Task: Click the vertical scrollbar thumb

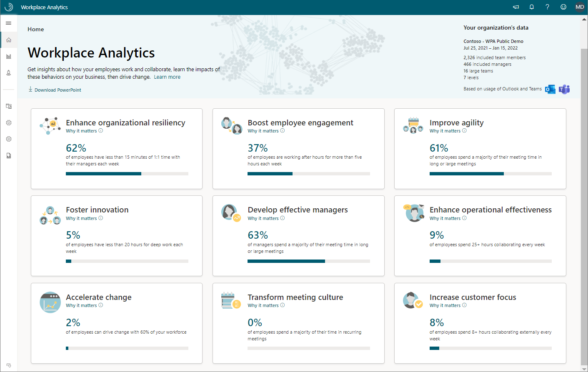Action: (584, 206)
